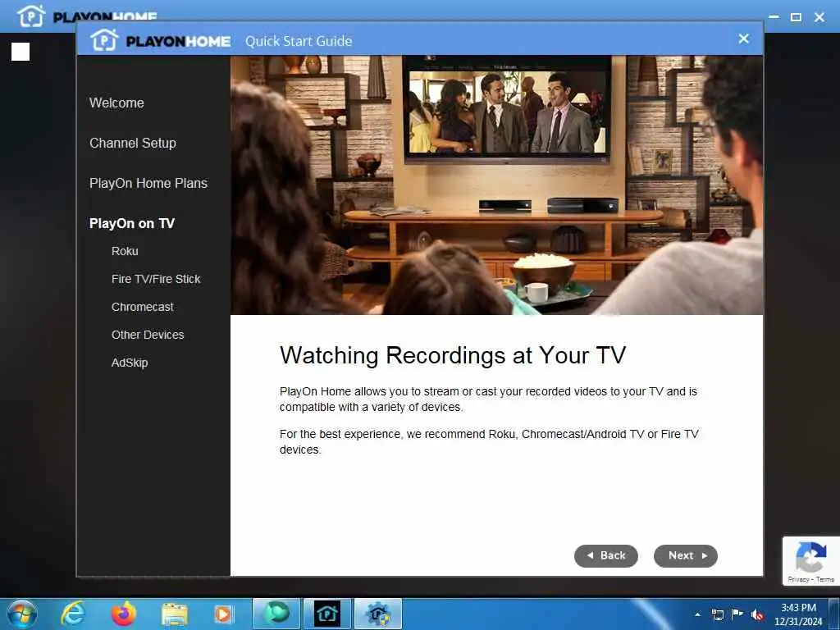Open Fire TV/Fire Stick sub-item

point(155,279)
